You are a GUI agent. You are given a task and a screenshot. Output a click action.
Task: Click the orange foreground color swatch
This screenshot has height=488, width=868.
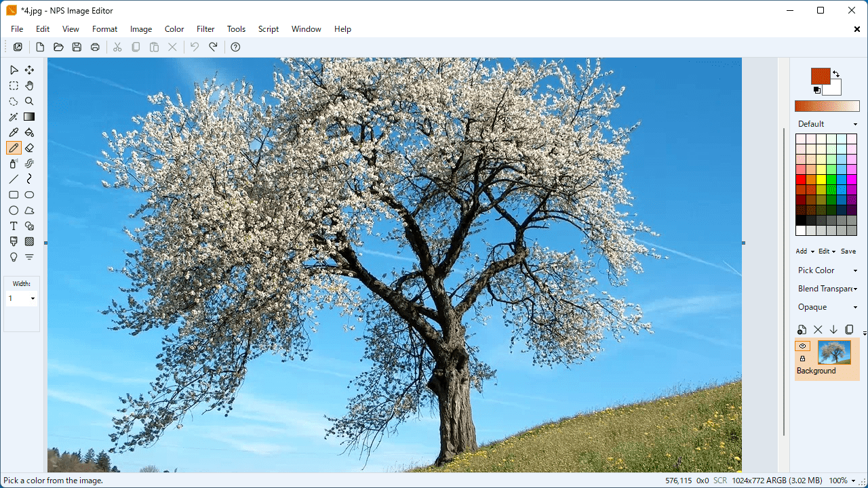821,76
